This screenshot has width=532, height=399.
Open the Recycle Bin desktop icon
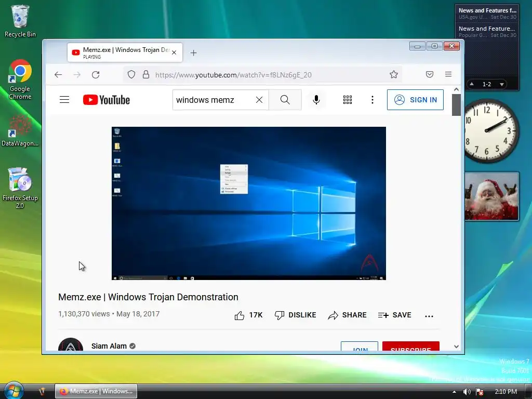20,21
